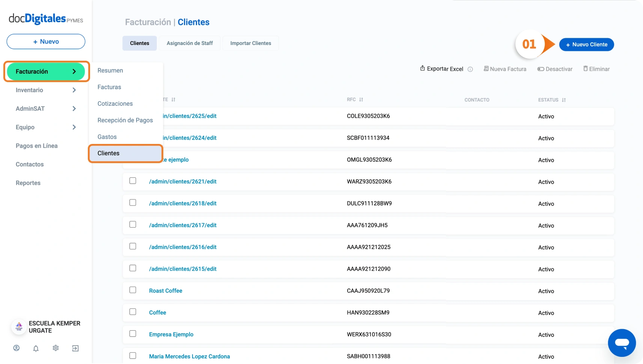
Task: Expand the Facturación sidebar menu
Action: point(46,72)
